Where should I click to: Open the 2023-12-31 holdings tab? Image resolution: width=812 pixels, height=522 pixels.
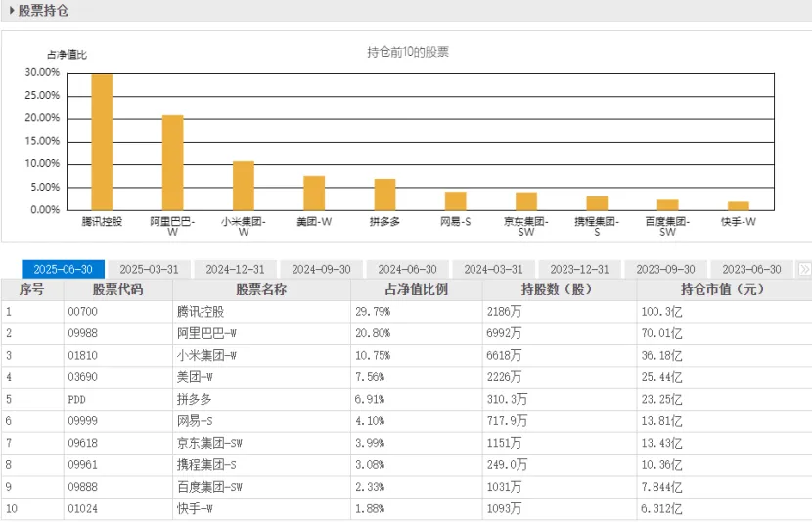[579, 269]
